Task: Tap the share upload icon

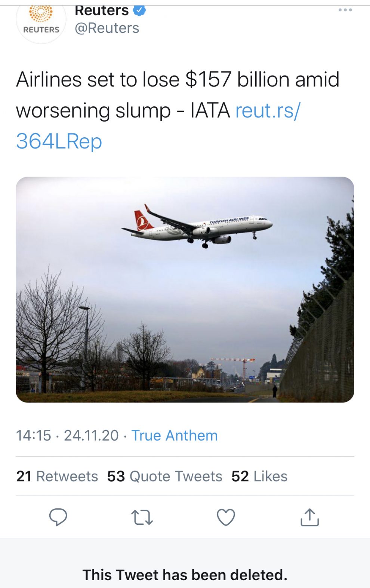Action: [310, 517]
